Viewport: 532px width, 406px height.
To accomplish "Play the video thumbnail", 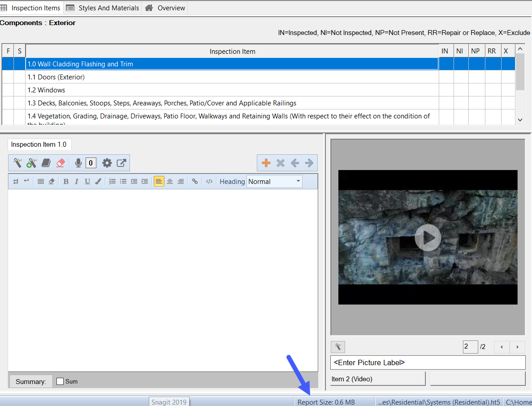I will (x=428, y=237).
